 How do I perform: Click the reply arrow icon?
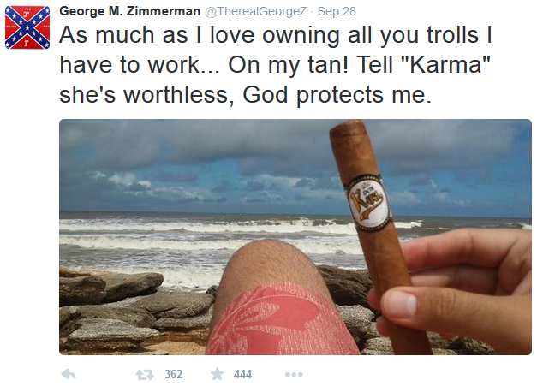click(x=69, y=374)
